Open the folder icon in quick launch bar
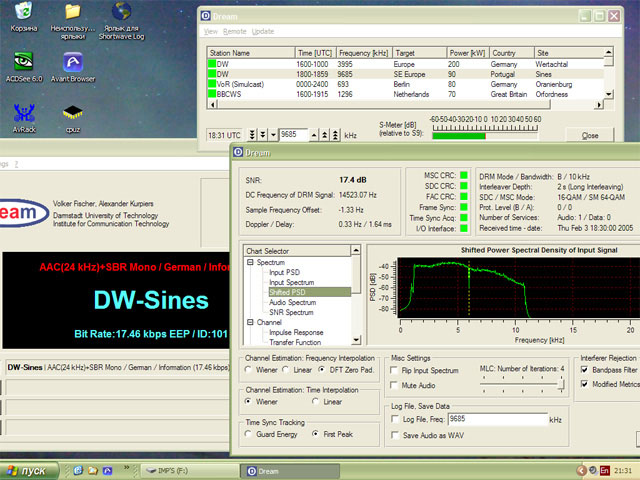 pyautogui.click(x=93, y=470)
